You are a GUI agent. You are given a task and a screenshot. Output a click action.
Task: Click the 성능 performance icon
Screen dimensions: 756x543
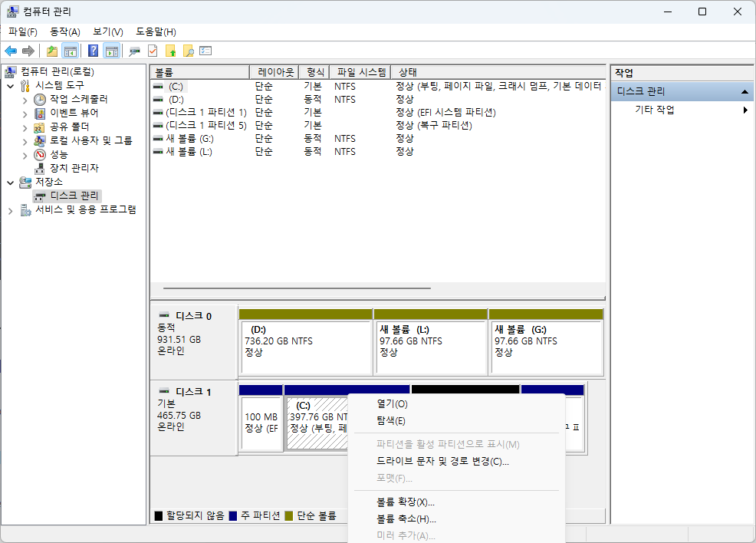coord(40,155)
